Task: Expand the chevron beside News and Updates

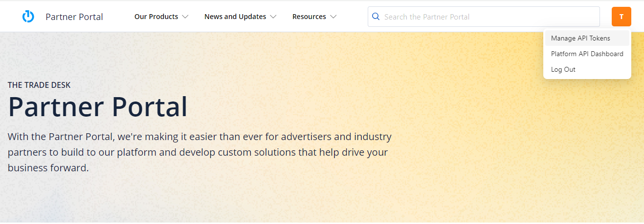Action: [x=273, y=17]
